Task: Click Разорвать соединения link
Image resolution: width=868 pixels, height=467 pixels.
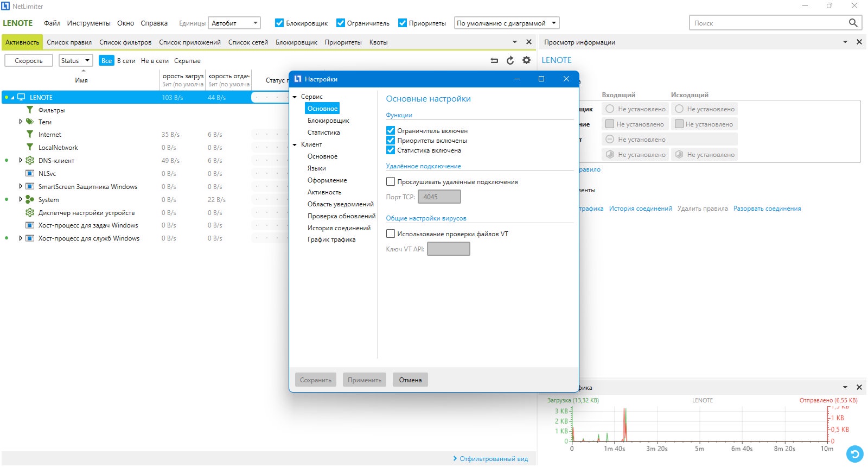Action: coord(767,209)
